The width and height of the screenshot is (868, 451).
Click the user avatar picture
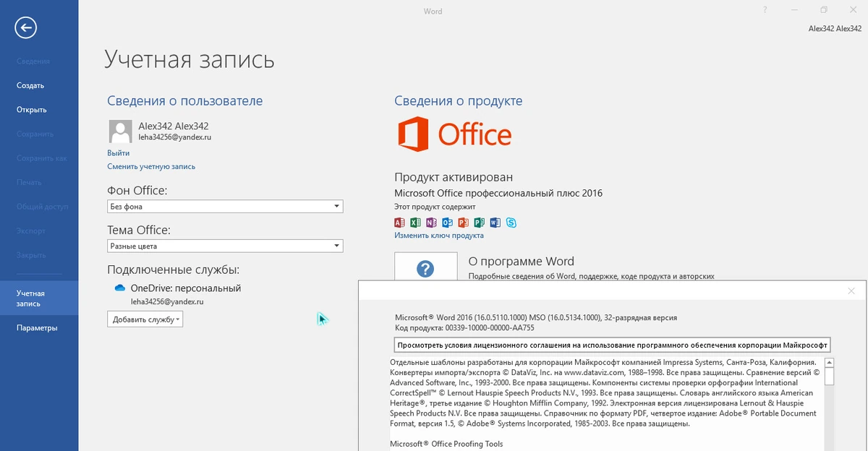pos(120,131)
